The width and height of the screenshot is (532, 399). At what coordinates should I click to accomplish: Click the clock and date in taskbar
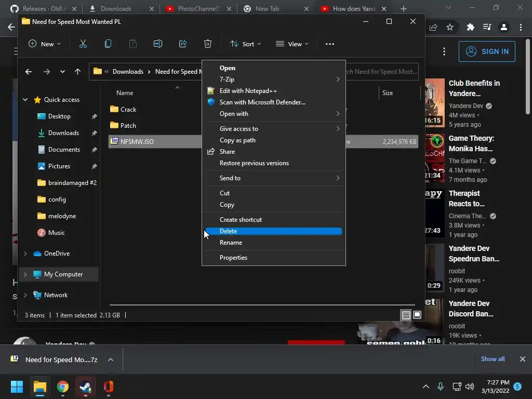click(495, 387)
